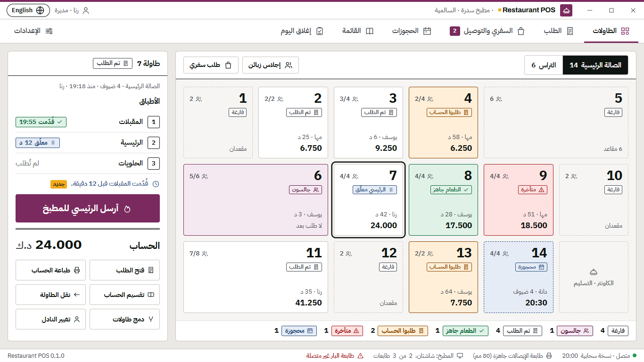Click the globe icon in the English switcher
644x362 pixels.
40,10
